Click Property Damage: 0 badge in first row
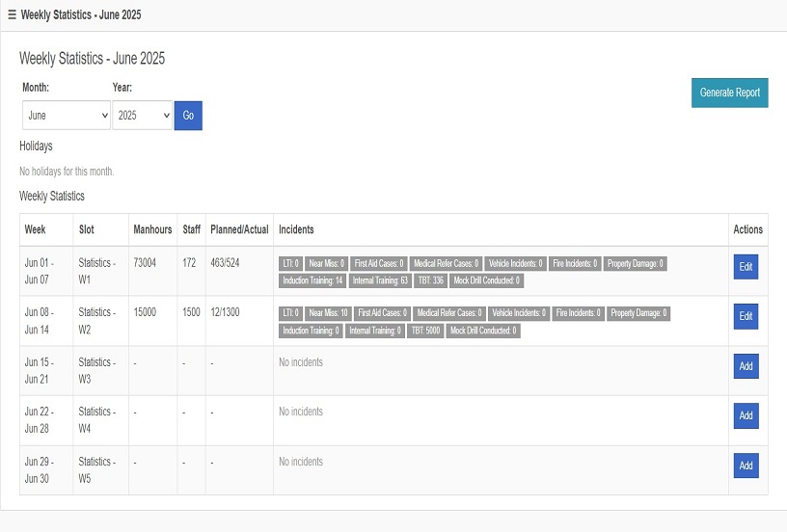Viewport: 787px width, 532px height. [x=636, y=263]
